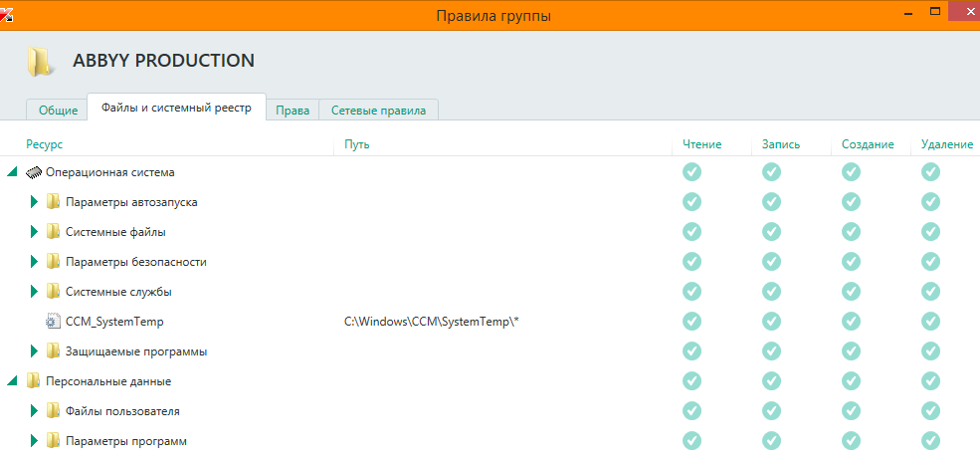Image resolution: width=980 pixels, height=464 pixels.
Task: Select the Операционная система row label
Action: tap(110, 172)
